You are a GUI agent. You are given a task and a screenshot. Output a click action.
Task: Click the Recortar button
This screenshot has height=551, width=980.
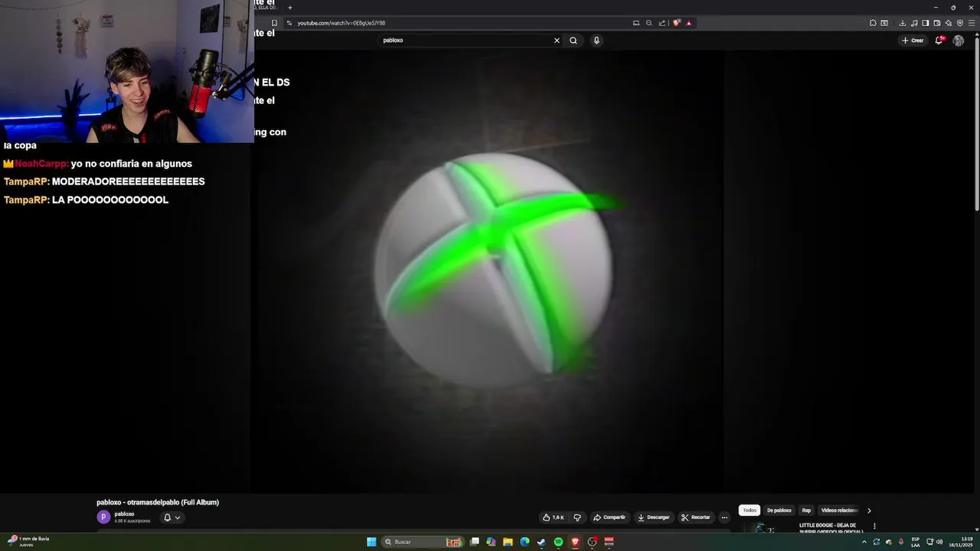[696, 517]
